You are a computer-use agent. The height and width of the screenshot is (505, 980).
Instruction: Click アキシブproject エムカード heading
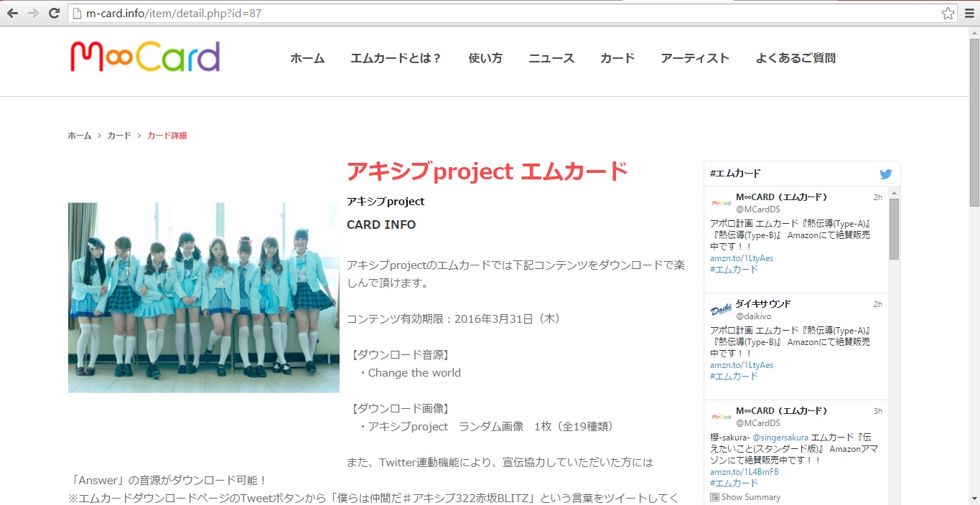click(487, 171)
